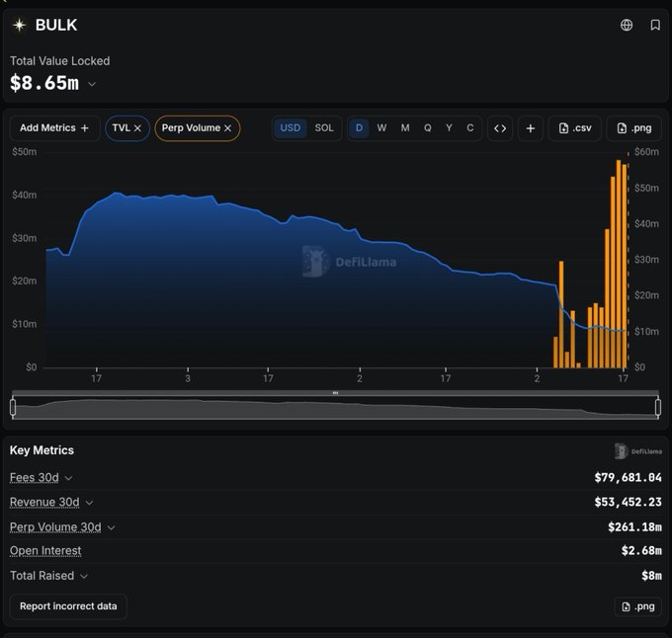The image size is (672, 638).
Task: Select Yearly (Y) interval
Action: [449, 128]
